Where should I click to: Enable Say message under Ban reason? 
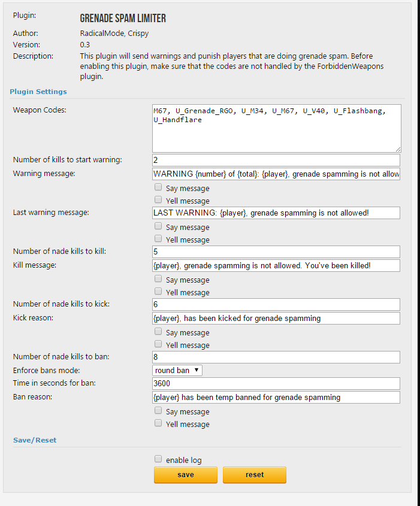(x=158, y=411)
